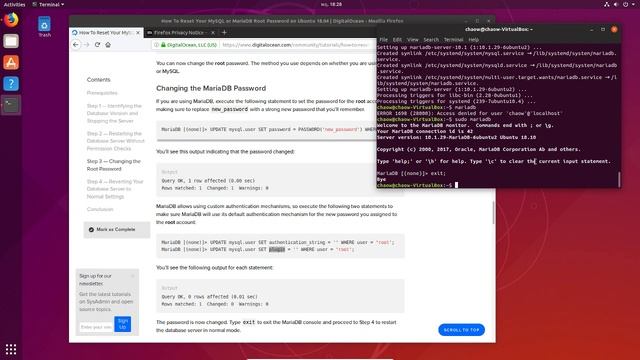Open Firefox from the Ubuntu dock
The width and height of the screenshot is (640, 360).
coord(11,20)
